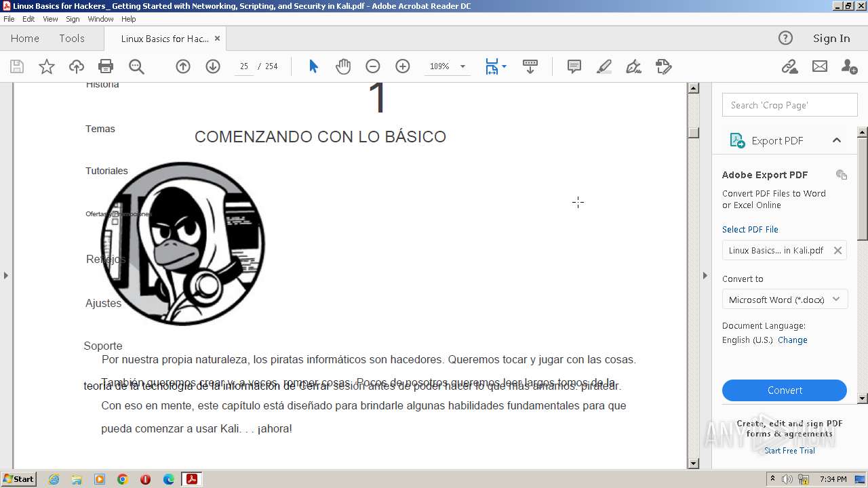Open the Edit menu
868x488 pixels.
click(x=28, y=19)
